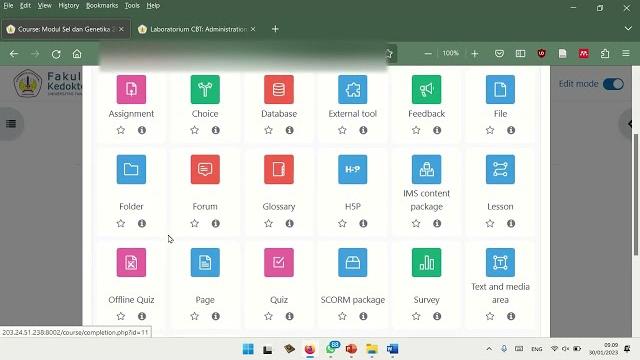Image resolution: width=640 pixels, height=360 pixels.
Task: Select the File resource icon
Action: point(500,89)
